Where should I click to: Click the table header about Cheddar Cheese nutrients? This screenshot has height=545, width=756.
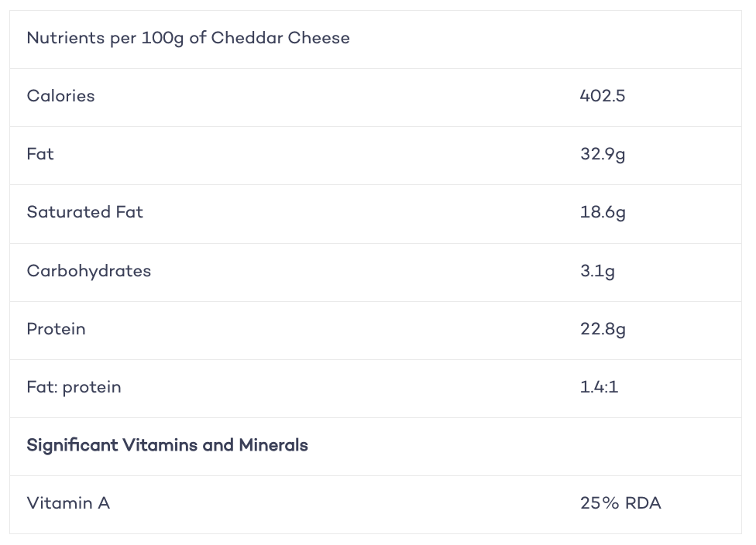188,38
